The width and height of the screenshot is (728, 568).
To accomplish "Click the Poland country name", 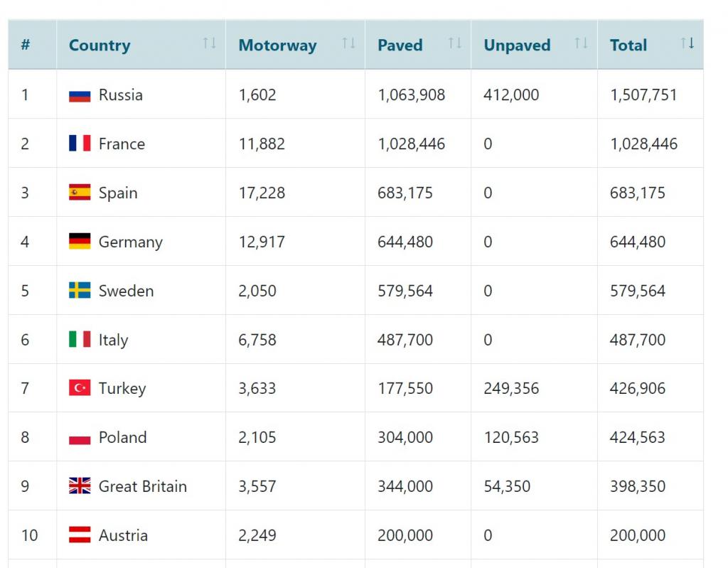I will click(122, 437).
